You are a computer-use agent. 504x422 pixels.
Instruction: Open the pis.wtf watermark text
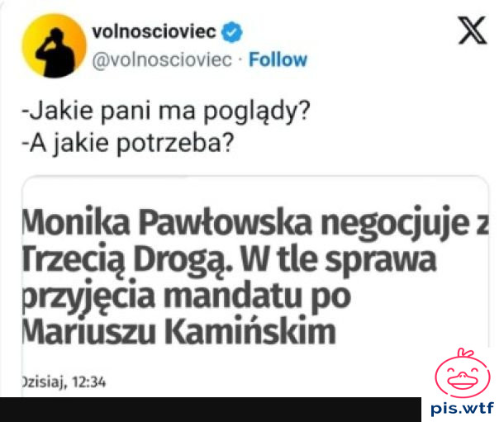(x=462, y=409)
